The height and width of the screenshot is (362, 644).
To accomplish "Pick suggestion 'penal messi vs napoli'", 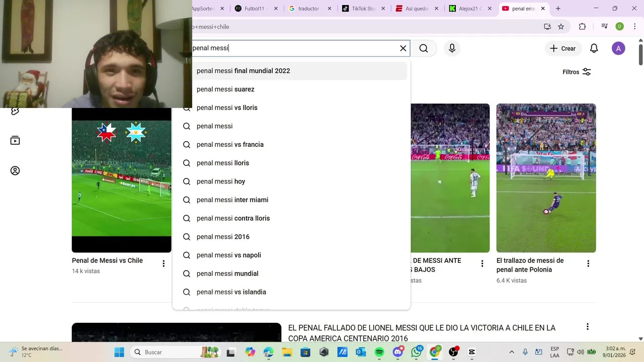I will pyautogui.click(x=291, y=255).
